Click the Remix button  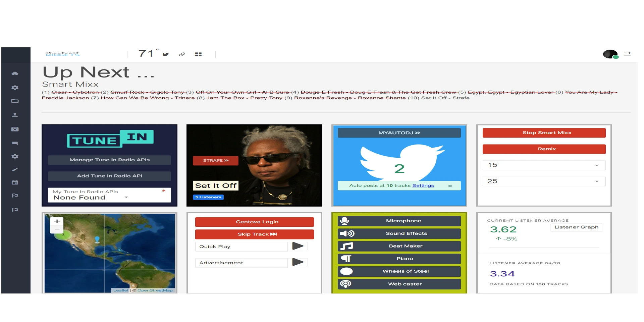tap(544, 149)
